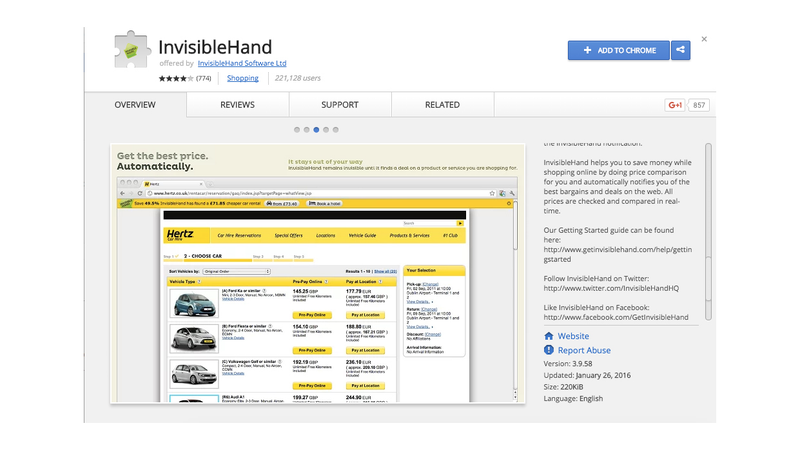Click the Google +1 button
The image size is (800, 450).
[675, 105]
